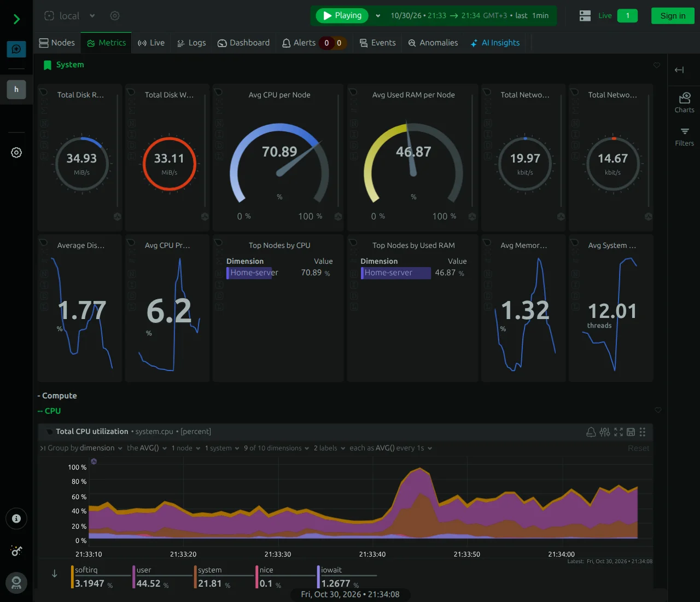
Task: Open the dropdown arrow next to Playing
Action: (x=378, y=16)
